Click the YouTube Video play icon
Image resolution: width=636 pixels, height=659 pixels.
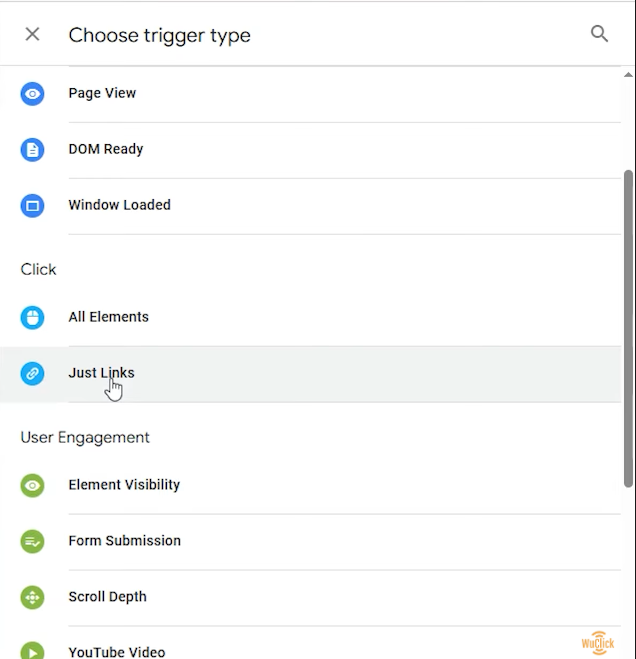point(32,651)
